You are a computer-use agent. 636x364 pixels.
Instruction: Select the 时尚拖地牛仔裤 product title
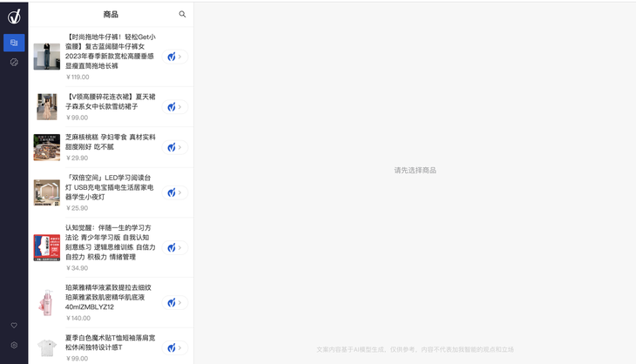pyautogui.click(x=110, y=51)
